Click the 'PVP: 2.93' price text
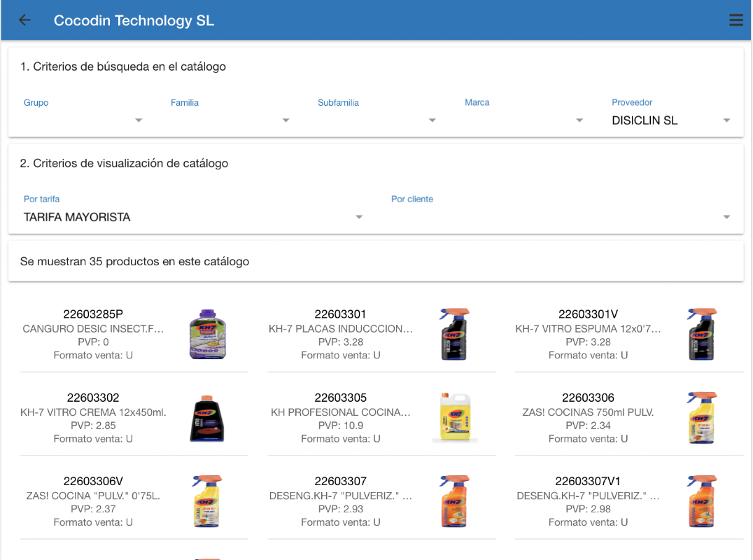The image size is (753, 560). tap(341, 509)
